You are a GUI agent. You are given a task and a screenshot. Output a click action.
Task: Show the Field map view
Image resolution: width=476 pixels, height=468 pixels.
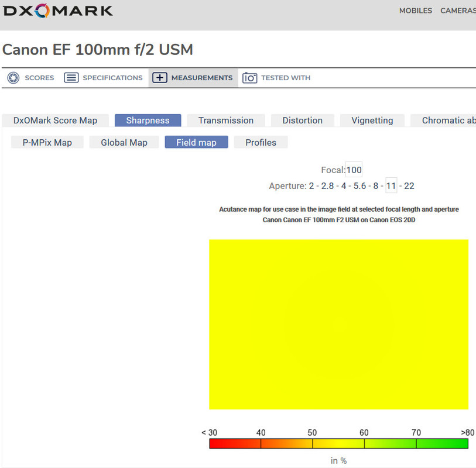pyautogui.click(x=196, y=142)
